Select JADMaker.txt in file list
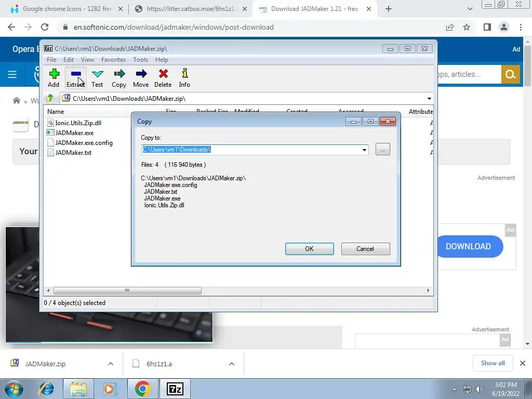Screen dimensions: 532x399 pos(73,153)
